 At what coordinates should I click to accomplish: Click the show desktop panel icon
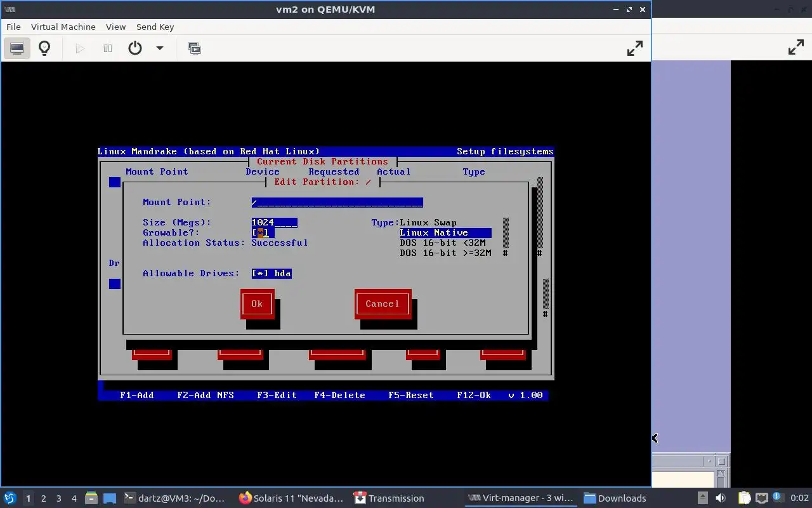[110, 498]
